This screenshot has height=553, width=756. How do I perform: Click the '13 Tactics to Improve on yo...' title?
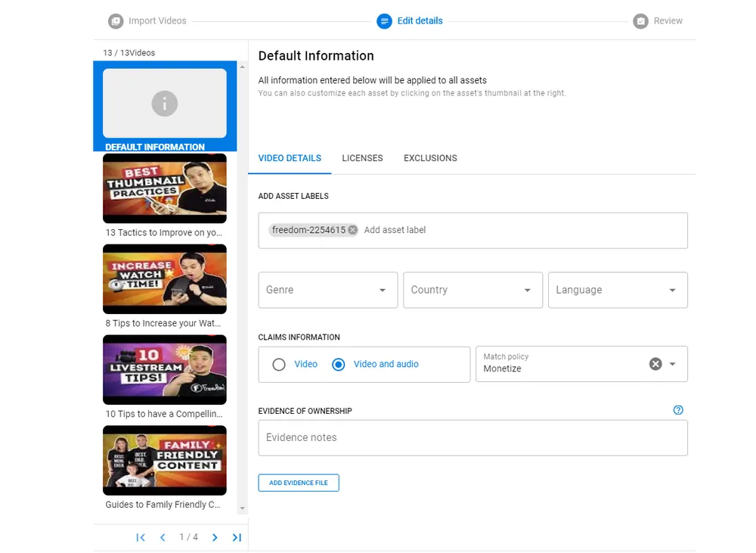(x=164, y=232)
